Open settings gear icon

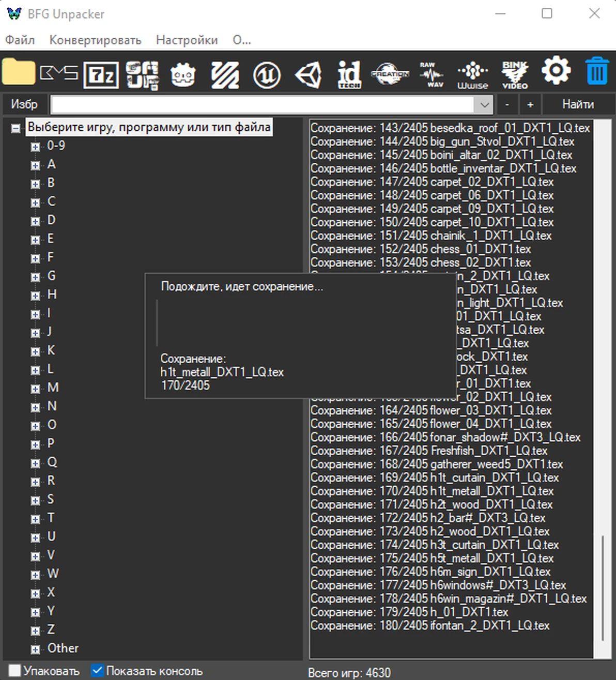[x=556, y=70]
